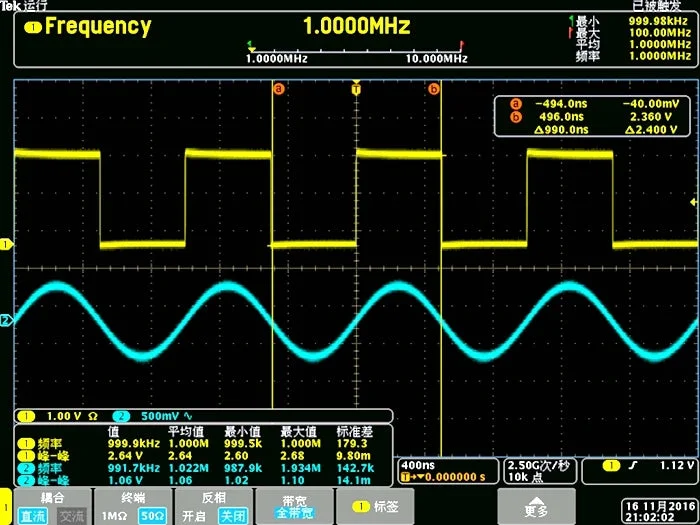Turn invert 关闭 (off)
The image size is (700, 525).
point(233,517)
